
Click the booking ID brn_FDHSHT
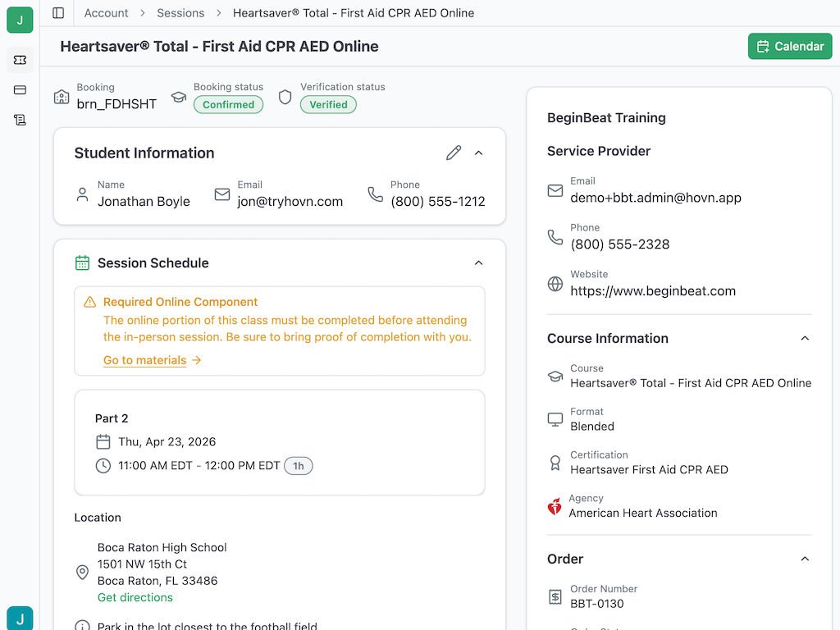116,104
